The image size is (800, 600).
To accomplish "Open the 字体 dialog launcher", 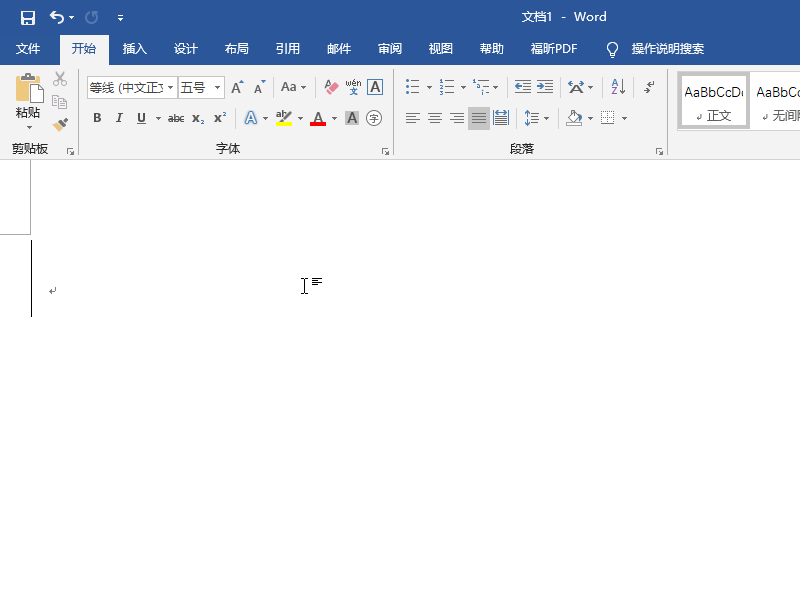I will [x=385, y=152].
